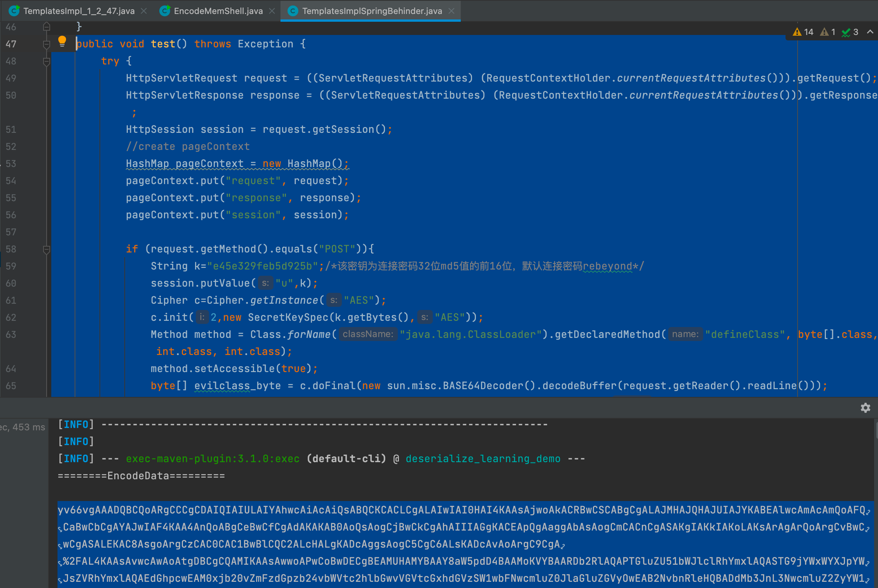This screenshot has height=588, width=878.
Task: Close the TemplatesImplSpringBehinder.java tab
Action: click(x=451, y=11)
